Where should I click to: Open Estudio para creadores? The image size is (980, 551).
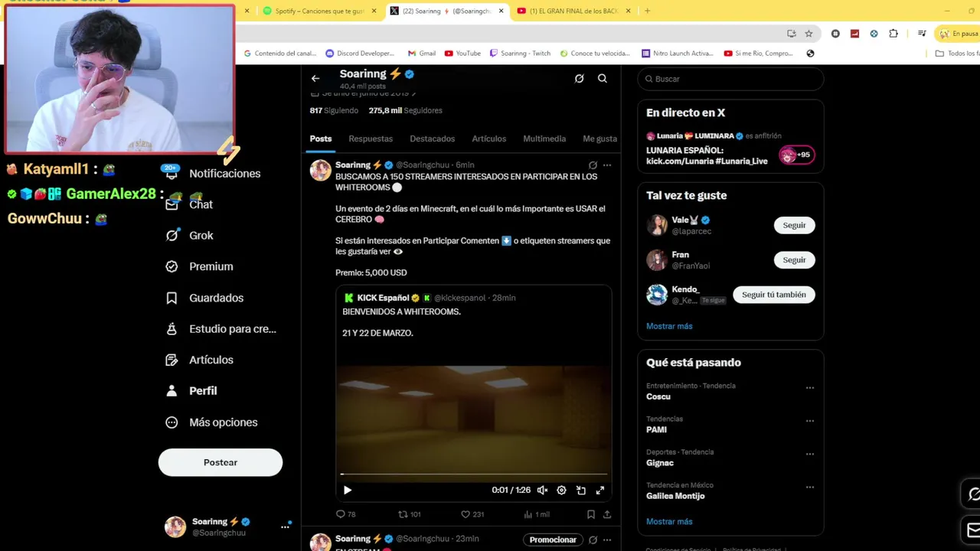221,329
